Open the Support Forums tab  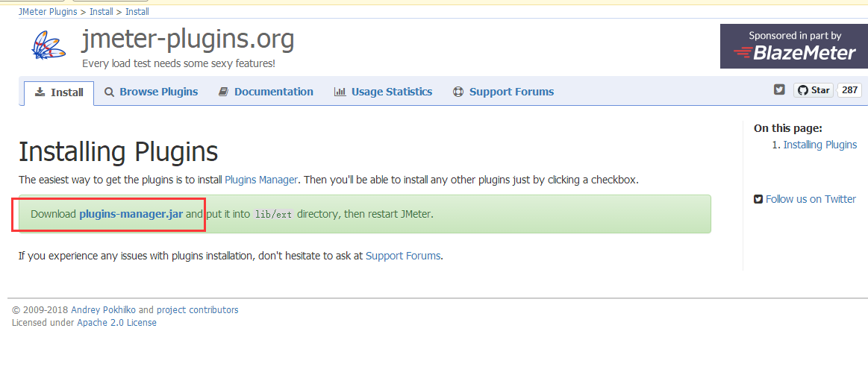503,92
